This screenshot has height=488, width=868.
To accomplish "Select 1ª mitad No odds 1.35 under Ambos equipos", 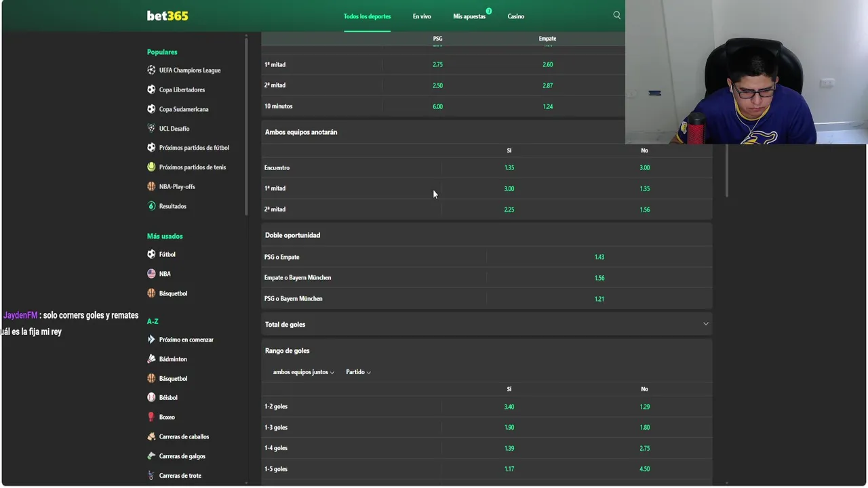I will [644, 188].
